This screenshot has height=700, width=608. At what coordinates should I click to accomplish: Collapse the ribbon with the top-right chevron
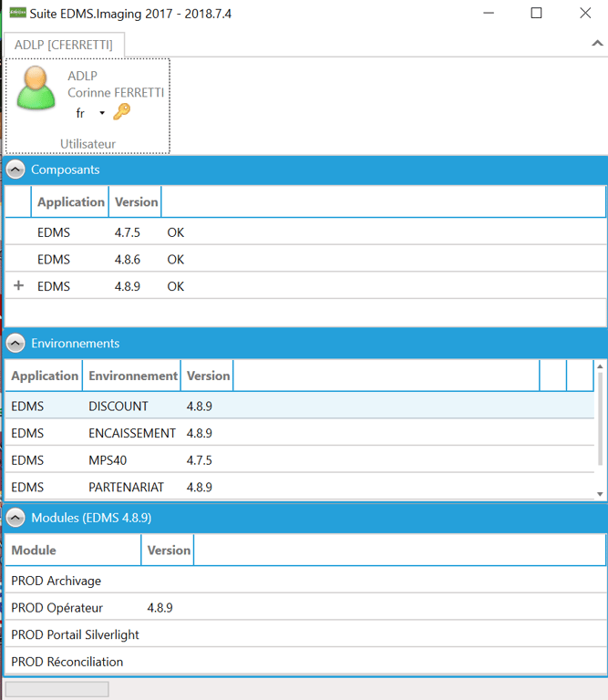[597, 44]
